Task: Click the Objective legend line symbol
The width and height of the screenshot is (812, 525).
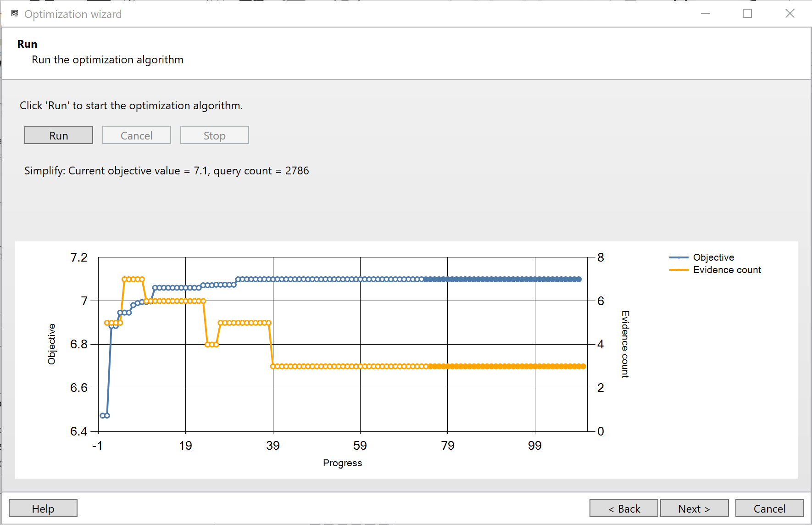Action: click(679, 257)
